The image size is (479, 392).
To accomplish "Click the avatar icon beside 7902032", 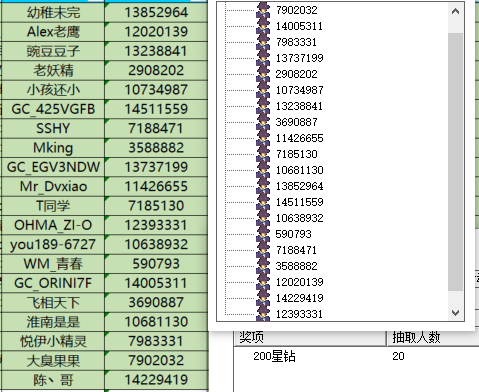I will pyautogui.click(x=263, y=10).
